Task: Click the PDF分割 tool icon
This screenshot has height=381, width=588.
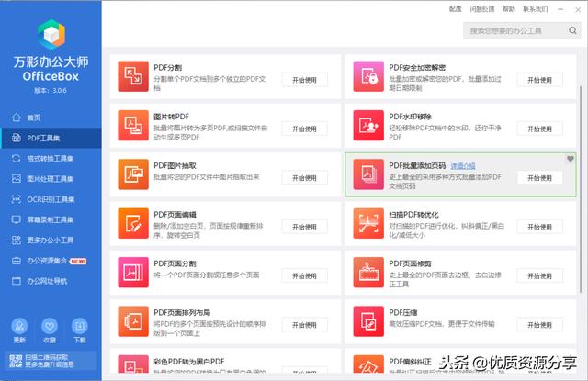Action: coord(133,76)
